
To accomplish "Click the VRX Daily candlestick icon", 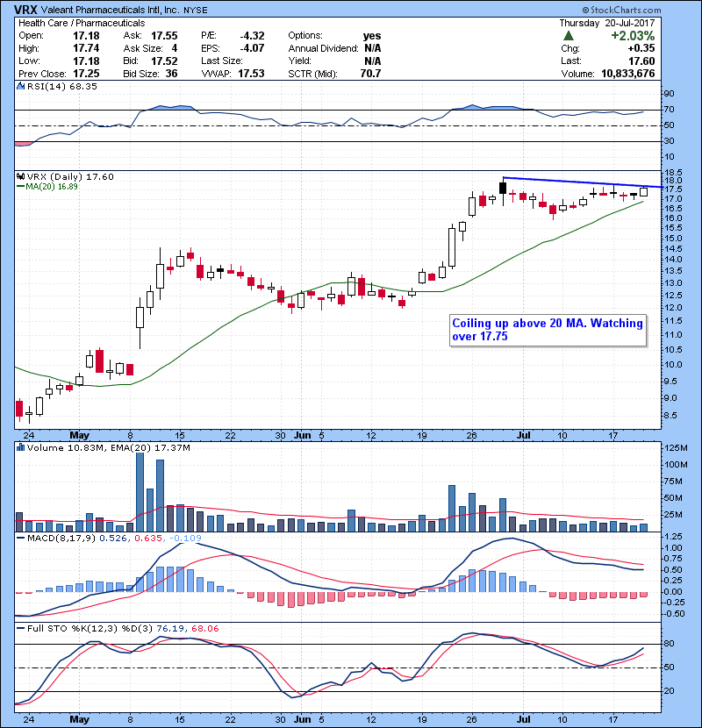I will (20, 177).
